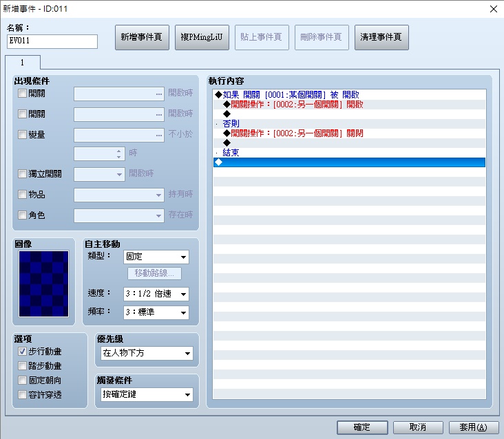The image size is (504, 439).
Task: Click the 變量 value spinner arrows
Action: click(119, 154)
